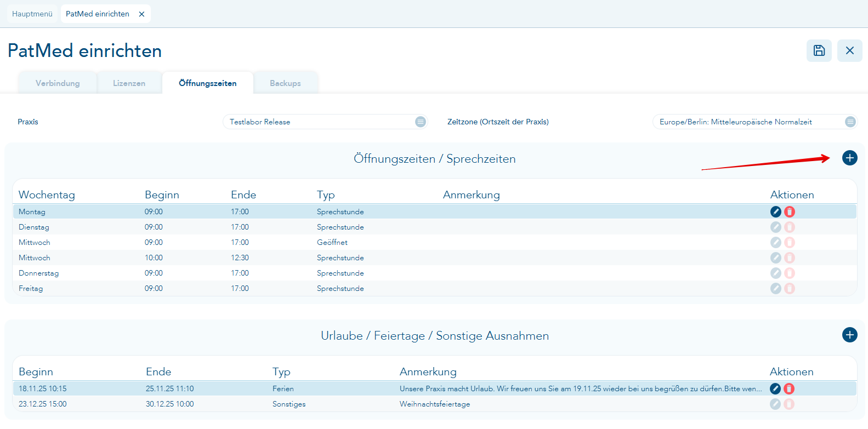Select the Dienstag weekday cell
868x429 pixels.
coord(34,227)
